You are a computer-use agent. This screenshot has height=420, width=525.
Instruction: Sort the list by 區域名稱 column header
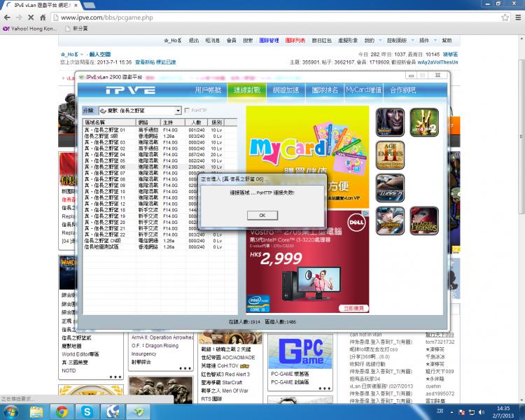click(x=109, y=122)
